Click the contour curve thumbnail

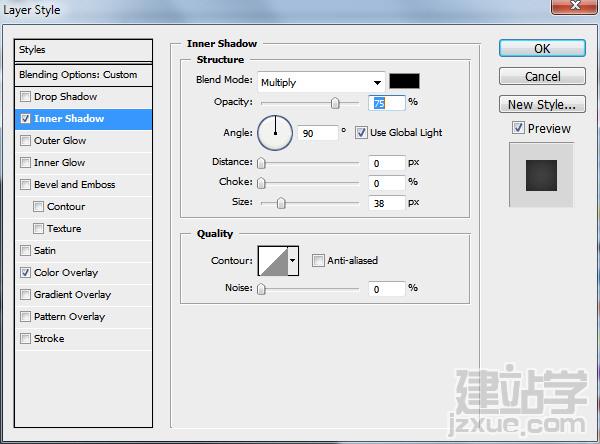pos(273,261)
